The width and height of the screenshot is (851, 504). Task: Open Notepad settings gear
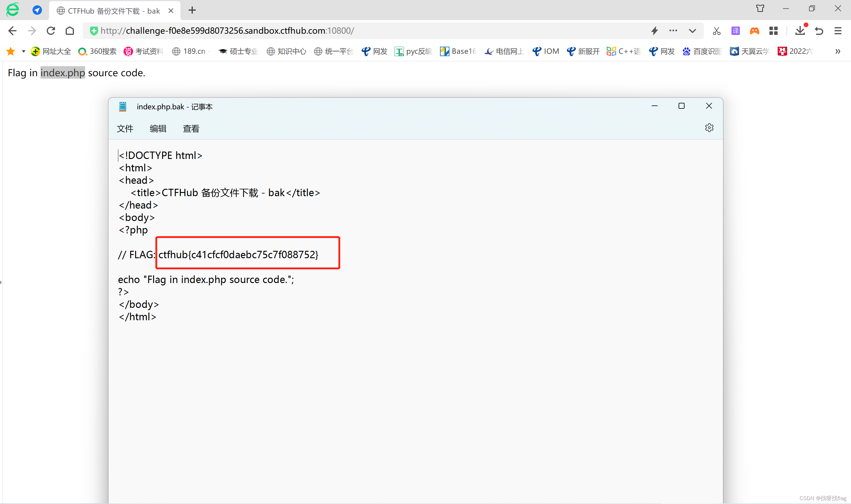click(x=710, y=127)
